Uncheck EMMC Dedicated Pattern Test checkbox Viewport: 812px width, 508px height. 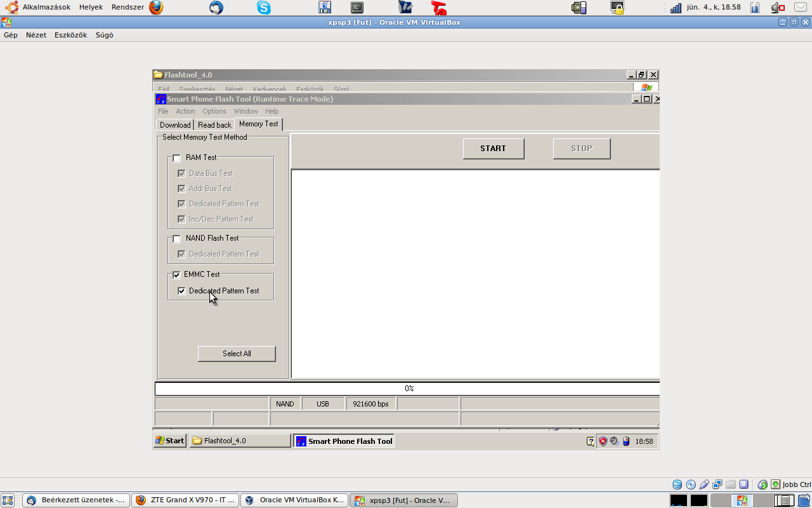pyautogui.click(x=182, y=291)
